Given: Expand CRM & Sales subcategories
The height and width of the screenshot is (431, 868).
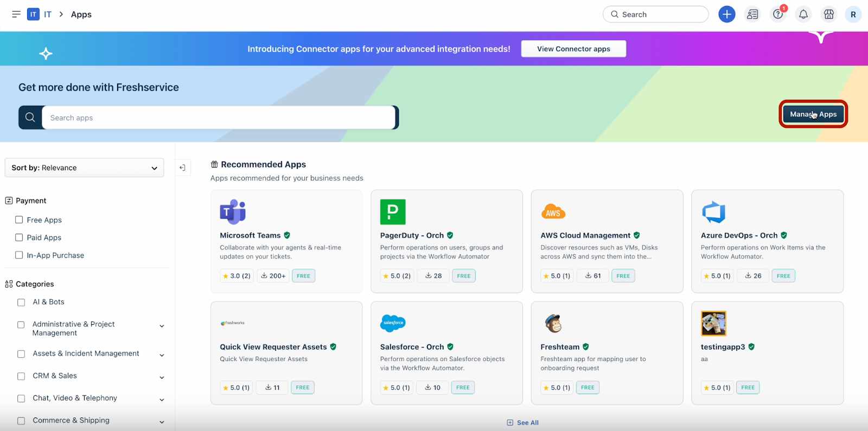Looking at the screenshot, I should pyautogui.click(x=162, y=377).
